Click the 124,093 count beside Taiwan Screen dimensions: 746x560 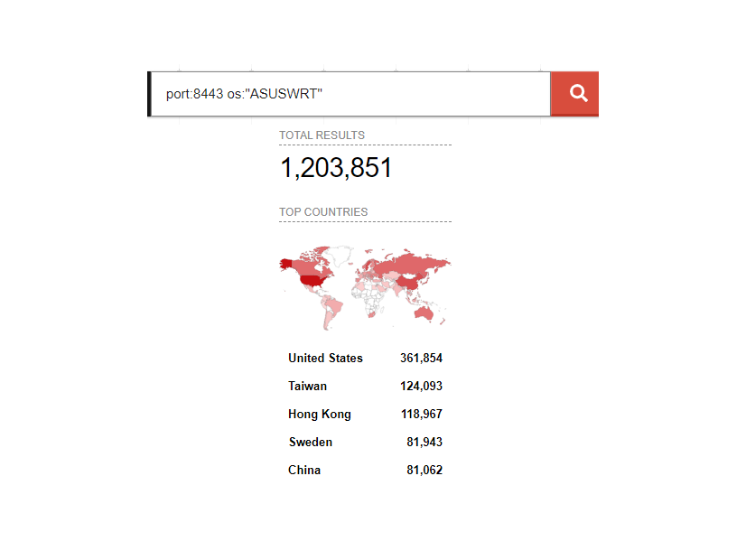[421, 387]
